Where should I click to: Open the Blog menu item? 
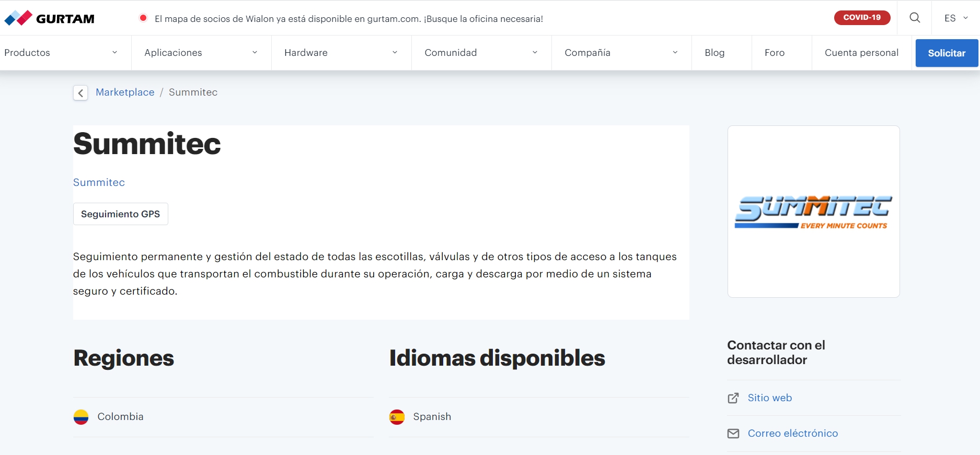click(x=714, y=53)
